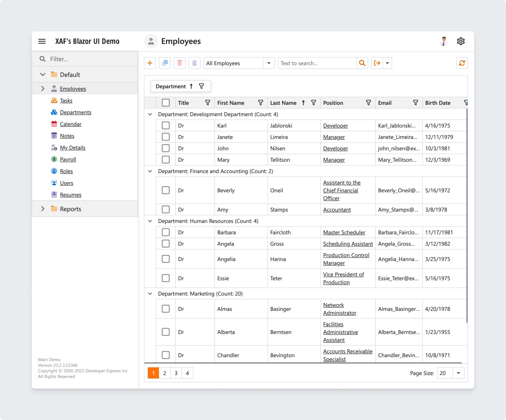Open the hamburger navigation menu icon

[42, 41]
